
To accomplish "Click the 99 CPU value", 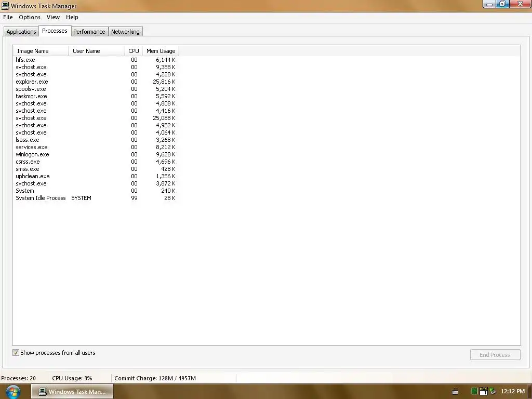I will tap(134, 198).
